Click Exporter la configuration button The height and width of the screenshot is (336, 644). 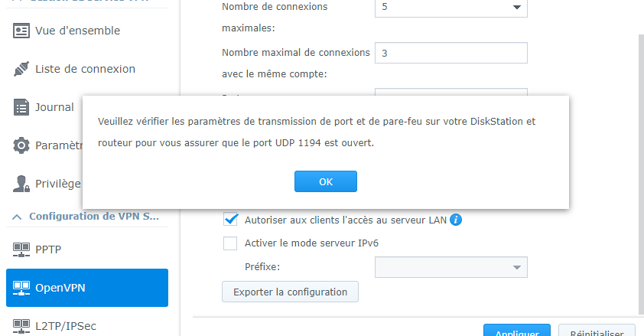coord(290,292)
